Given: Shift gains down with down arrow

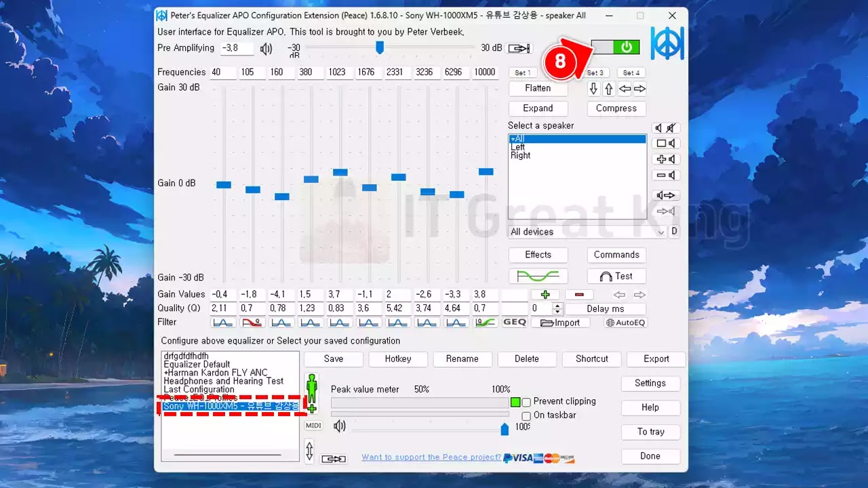Looking at the screenshot, I should 594,89.
